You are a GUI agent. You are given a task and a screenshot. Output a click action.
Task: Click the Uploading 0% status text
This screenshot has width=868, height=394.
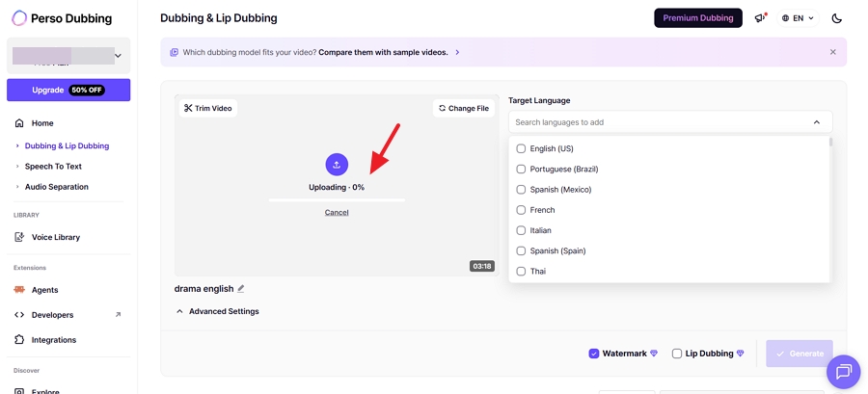click(337, 187)
